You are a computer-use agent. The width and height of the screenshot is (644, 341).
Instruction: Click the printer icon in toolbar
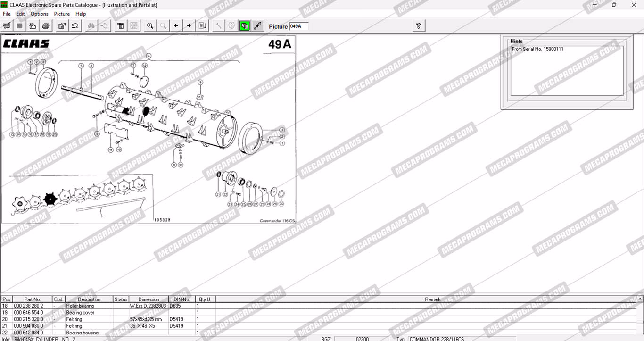click(46, 26)
